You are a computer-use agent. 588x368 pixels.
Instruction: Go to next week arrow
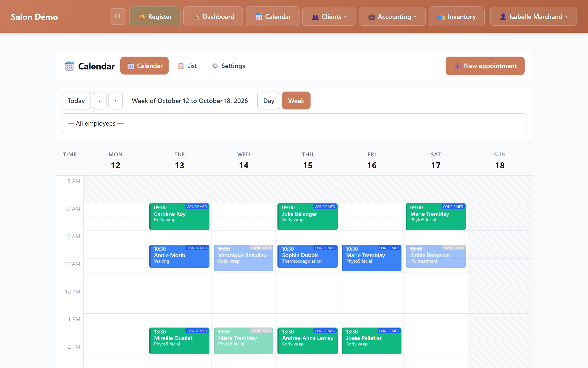point(115,101)
